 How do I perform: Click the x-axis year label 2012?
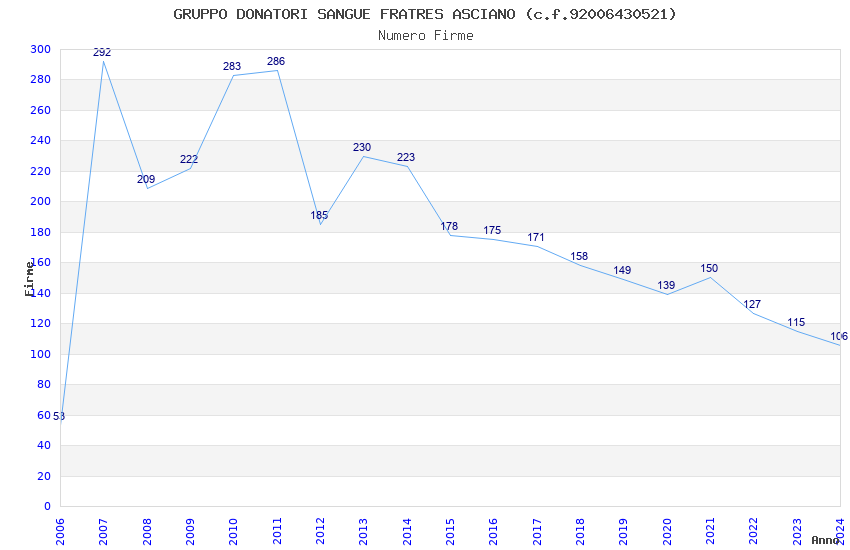coord(320,532)
